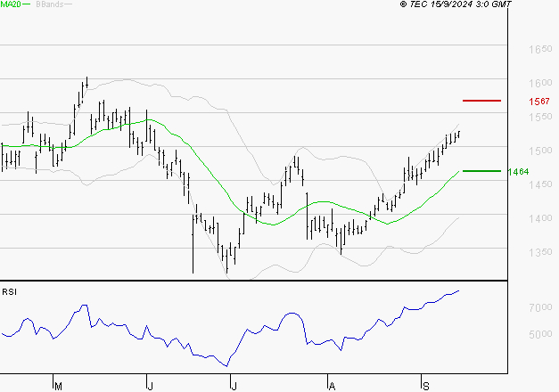Click the MA20 legend label
Viewport: 559px width, 392px height.
11,4
